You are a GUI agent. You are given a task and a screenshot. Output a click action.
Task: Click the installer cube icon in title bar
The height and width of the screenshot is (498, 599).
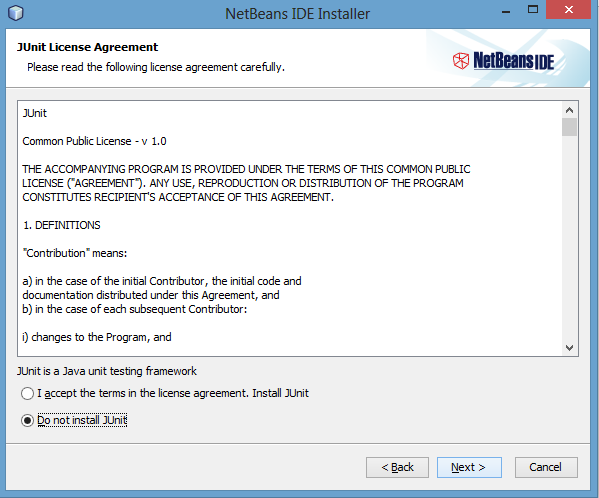point(16,13)
